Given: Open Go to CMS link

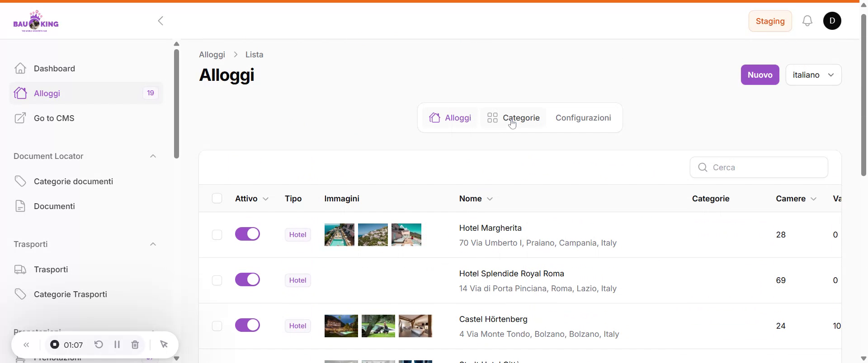Looking at the screenshot, I should (x=86, y=118).
